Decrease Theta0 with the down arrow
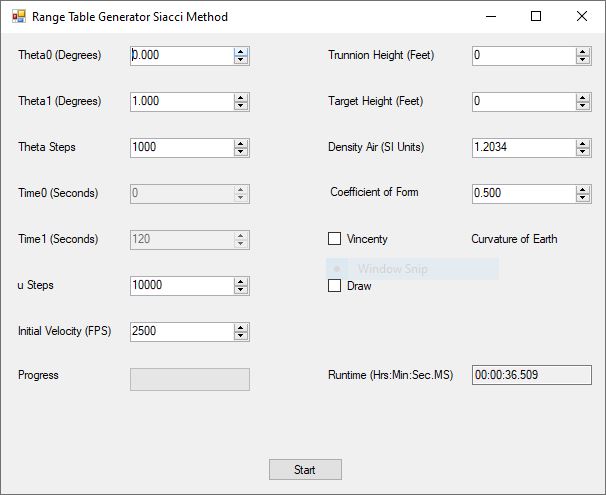 pos(241,60)
